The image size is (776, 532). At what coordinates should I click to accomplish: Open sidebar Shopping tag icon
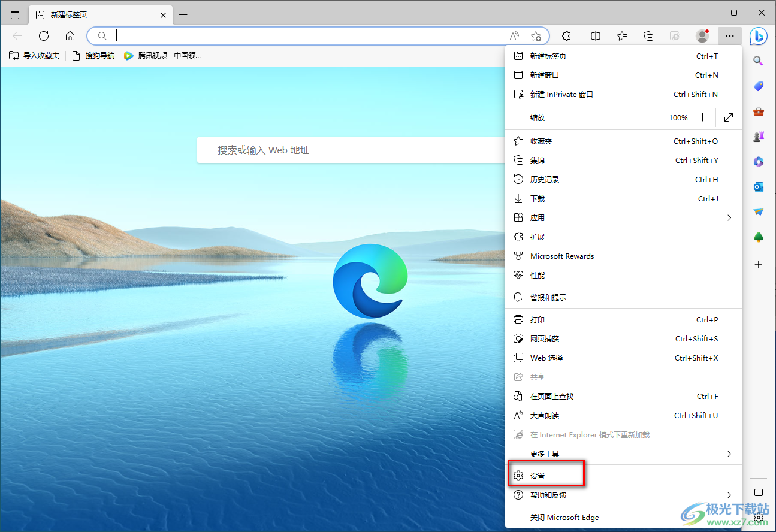coord(758,86)
